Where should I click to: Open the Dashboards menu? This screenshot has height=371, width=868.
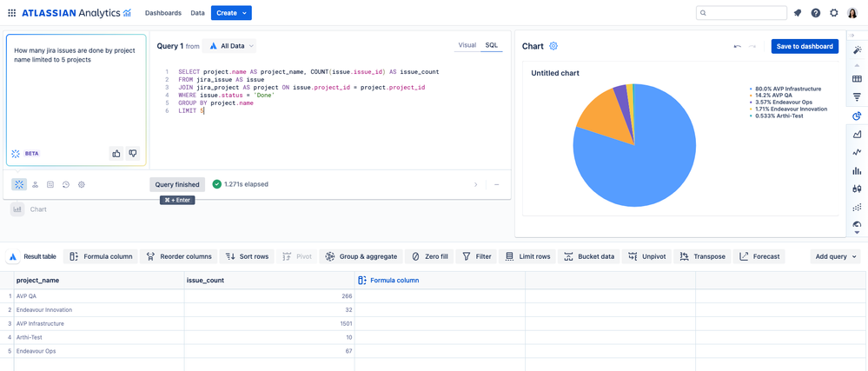(163, 13)
